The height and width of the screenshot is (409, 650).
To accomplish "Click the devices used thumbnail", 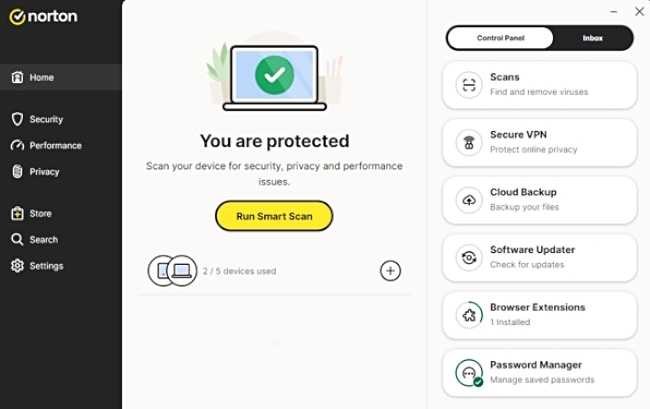I will [172, 271].
